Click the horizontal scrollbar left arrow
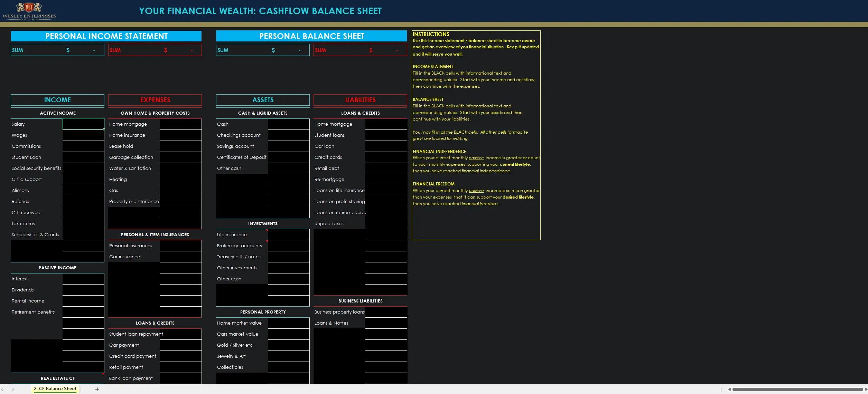 [x=729, y=389]
